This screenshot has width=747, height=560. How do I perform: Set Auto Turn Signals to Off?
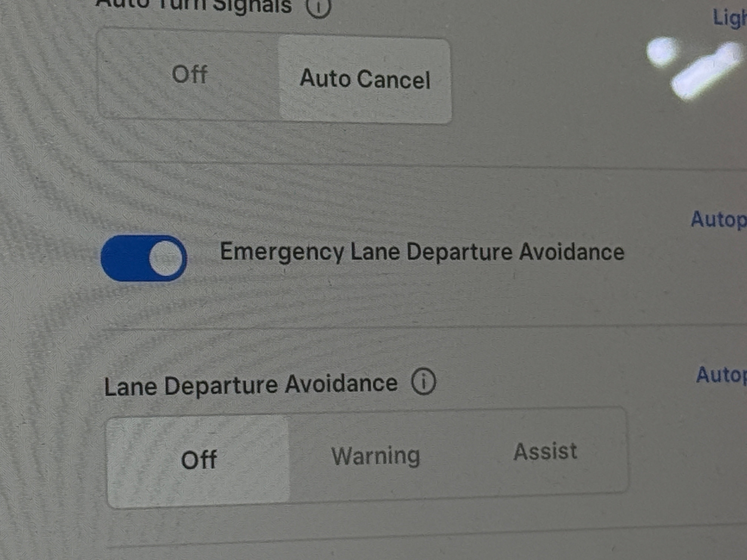pos(190,74)
